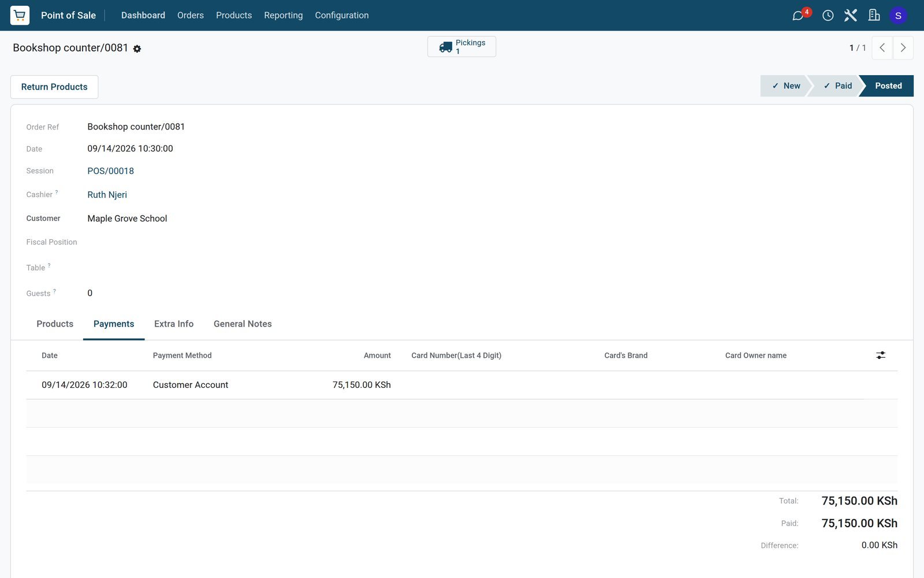Open the developer tools wrench icon
Viewport: 924px width, 578px height.
point(850,16)
